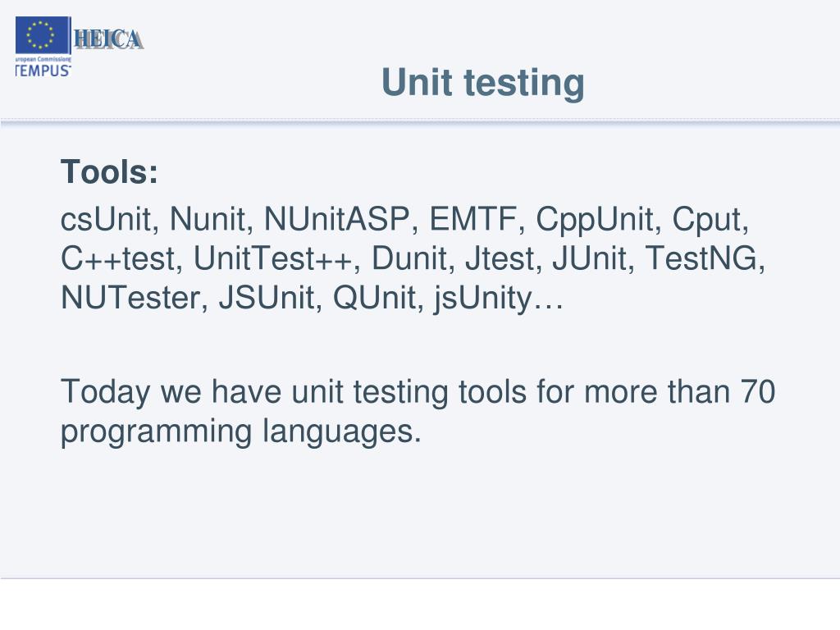
Task: Click the word JUnit in list
Action: tap(589, 258)
